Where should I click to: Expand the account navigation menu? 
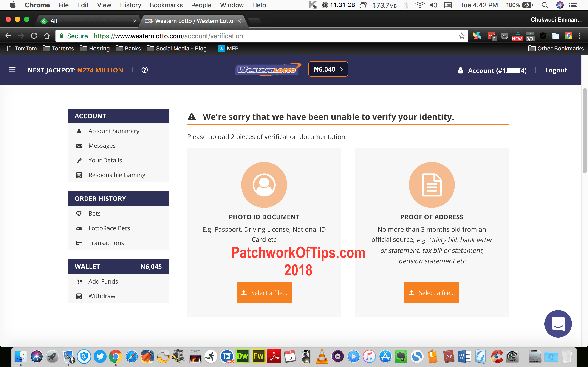tap(13, 70)
